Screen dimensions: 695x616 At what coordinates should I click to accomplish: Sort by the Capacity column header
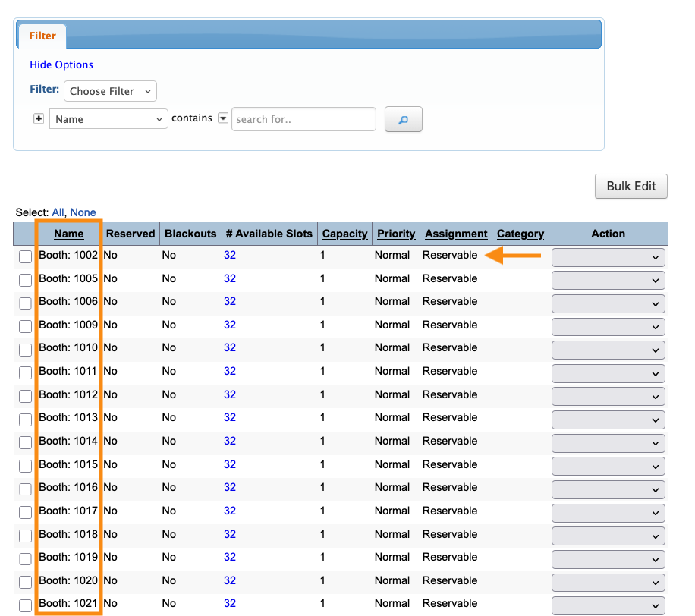[344, 234]
